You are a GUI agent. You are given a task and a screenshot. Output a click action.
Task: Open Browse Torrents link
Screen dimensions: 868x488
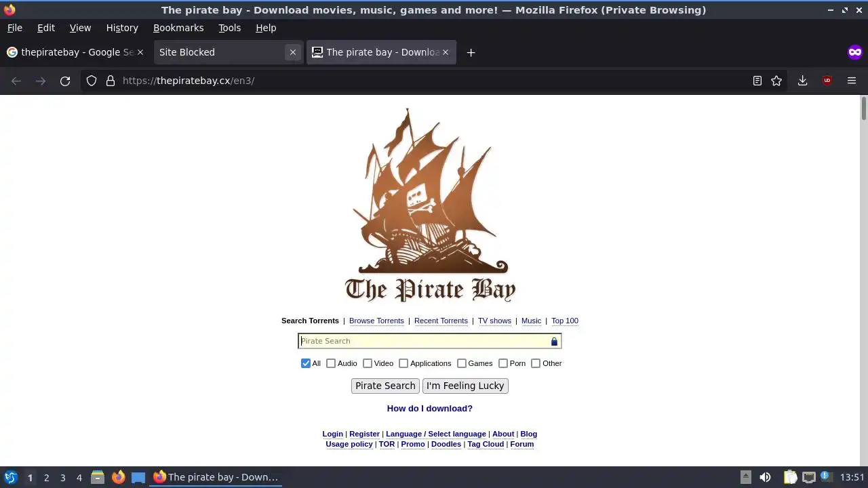pyautogui.click(x=376, y=321)
